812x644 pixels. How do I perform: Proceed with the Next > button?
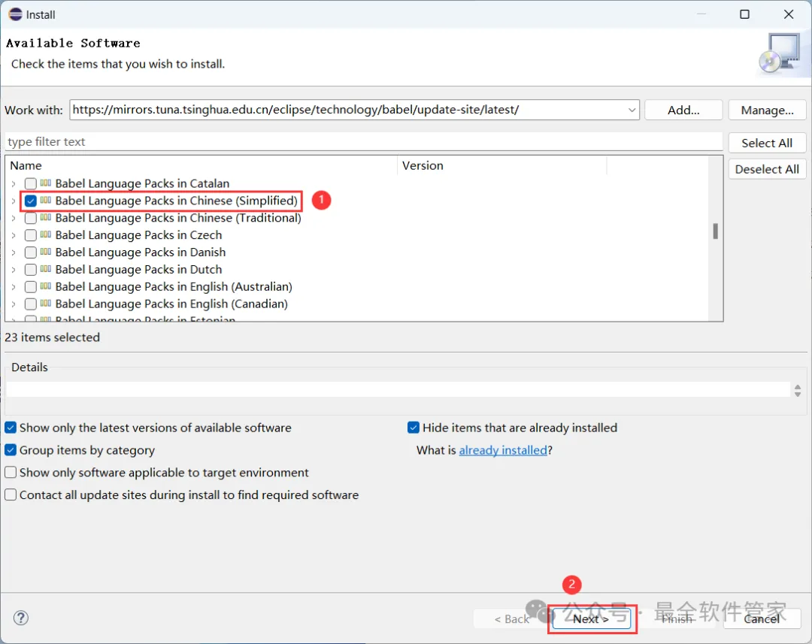tap(591, 618)
